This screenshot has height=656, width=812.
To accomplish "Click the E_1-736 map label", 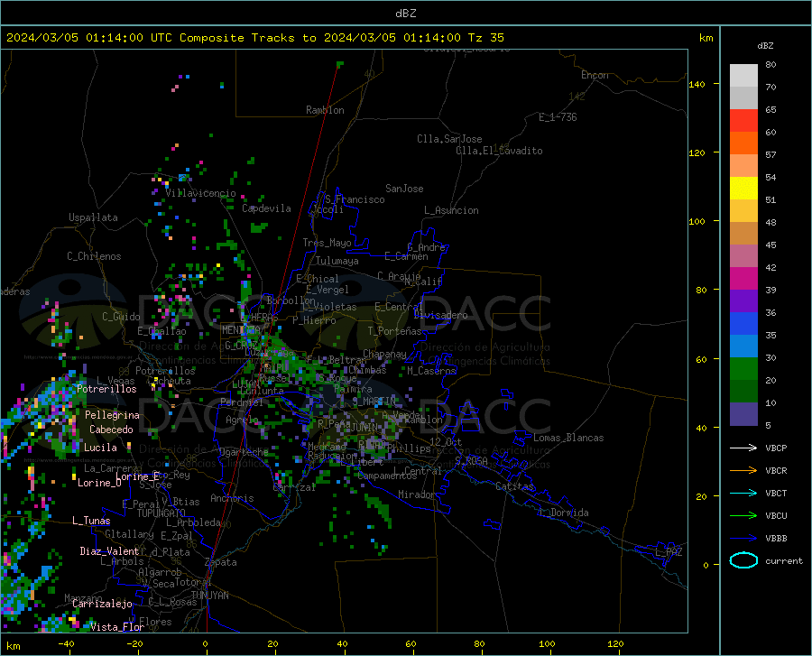I will coord(558,117).
